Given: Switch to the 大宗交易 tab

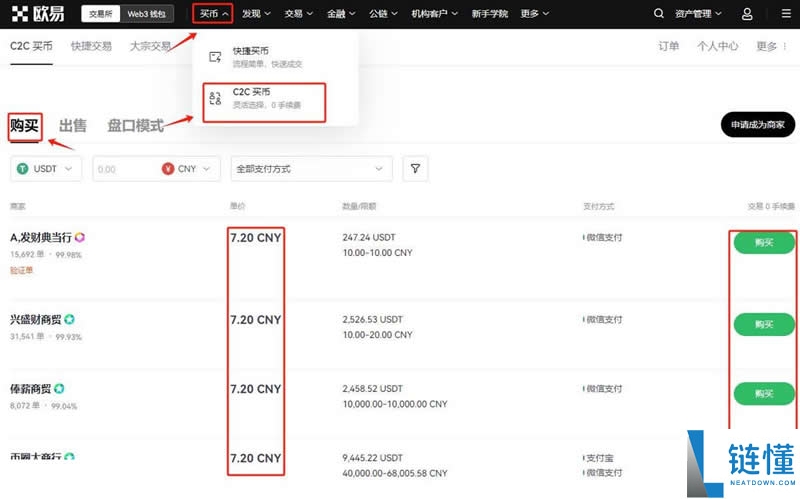Looking at the screenshot, I should (x=150, y=46).
